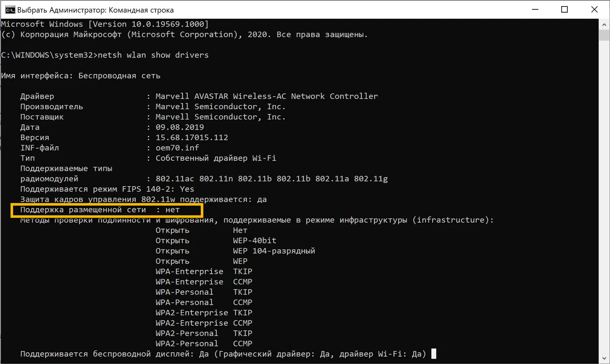The width and height of the screenshot is (610, 364).
Task: Click the 'Собственный драйвер Wi-Fi' value
Action: [216, 158]
